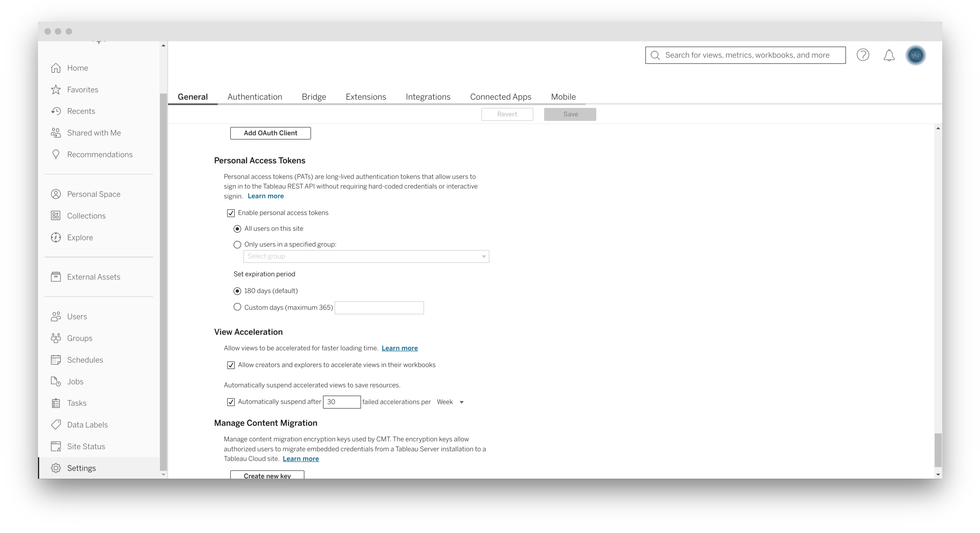The width and height of the screenshot is (980, 533).
Task: Click the Revert button
Action: (507, 114)
